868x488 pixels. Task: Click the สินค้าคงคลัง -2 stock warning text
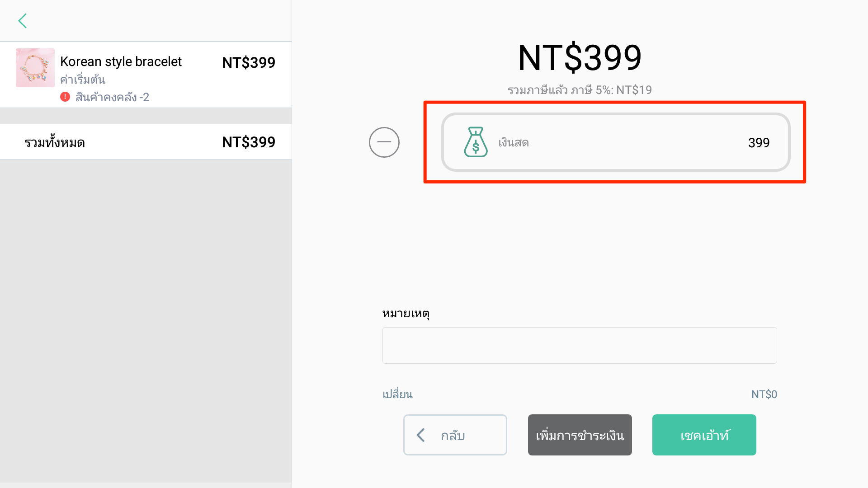pyautogui.click(x=112, y=97)
